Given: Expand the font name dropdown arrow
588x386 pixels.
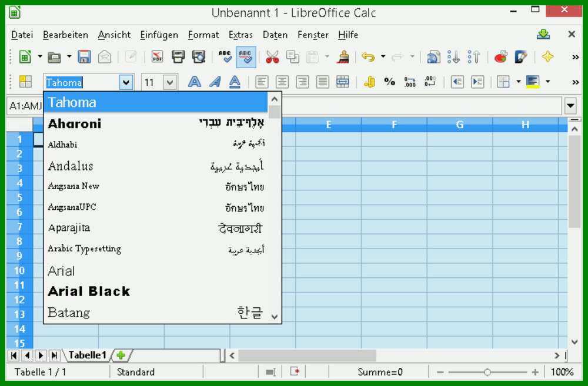Looking at the screenshot, I should [126, 82].
